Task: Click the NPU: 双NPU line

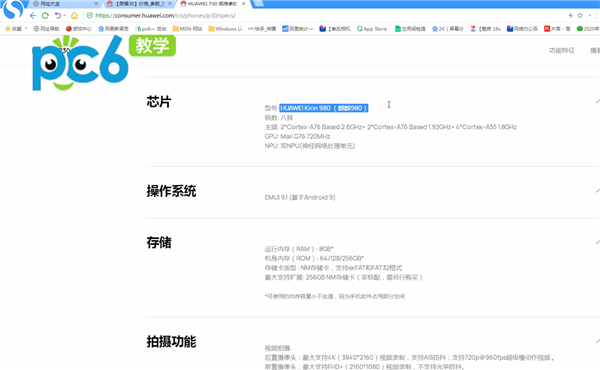Action: (310, 146)
